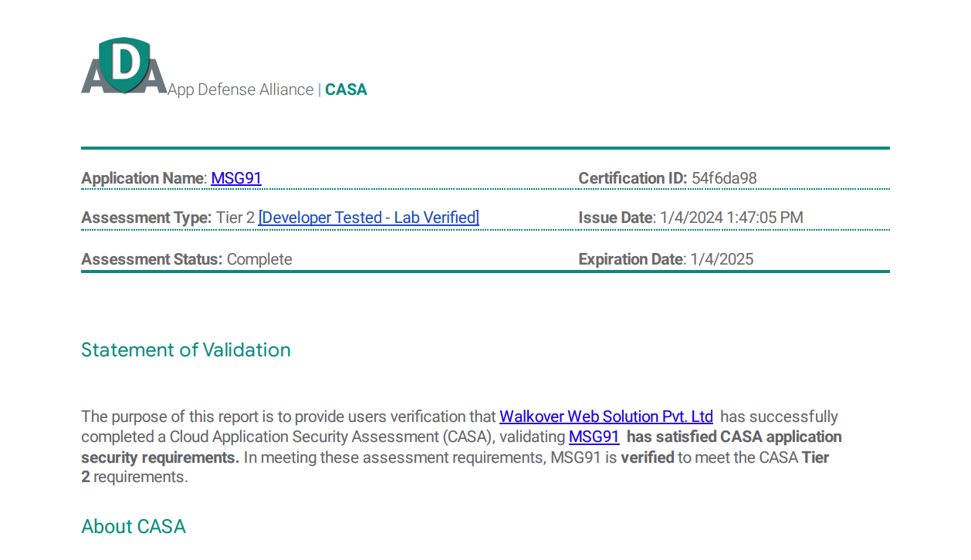
Task: Click the bold word verified in the paragraph
Action: coord(647,457)
